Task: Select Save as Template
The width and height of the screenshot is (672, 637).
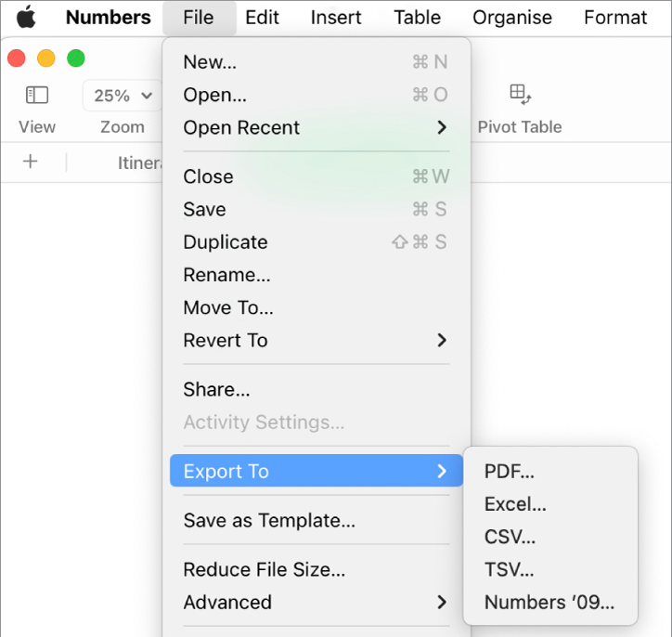Action: click(x=269, y=521)
